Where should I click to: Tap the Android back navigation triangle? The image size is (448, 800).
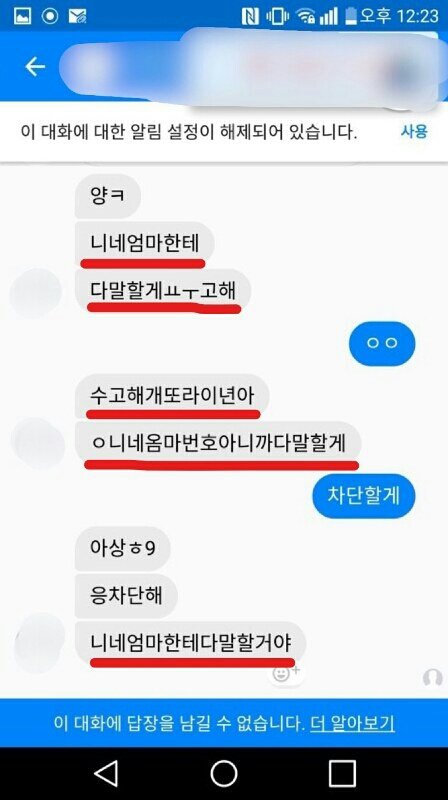pos(107,773)
